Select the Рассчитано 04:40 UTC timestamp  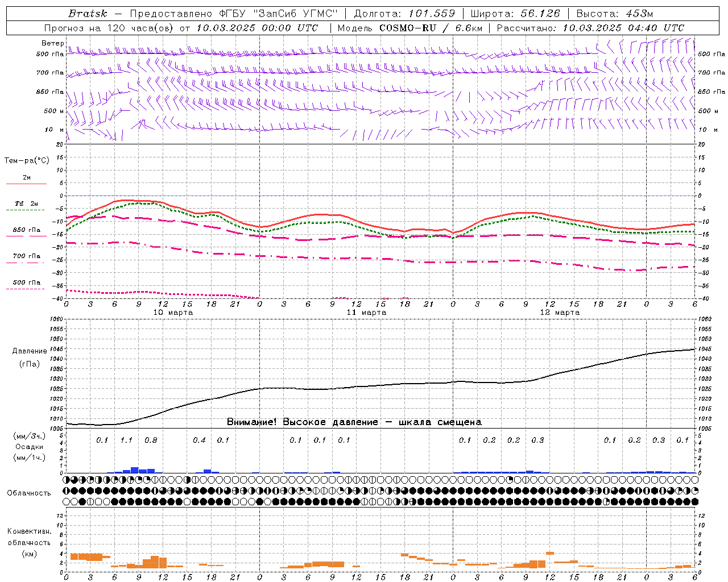(590, 28)
